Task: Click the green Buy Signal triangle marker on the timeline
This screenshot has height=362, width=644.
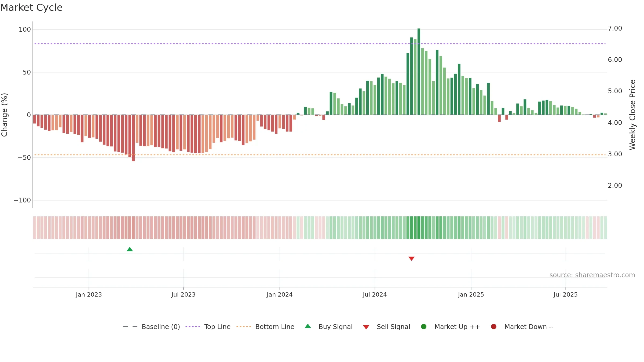Action: coord(130,249)
